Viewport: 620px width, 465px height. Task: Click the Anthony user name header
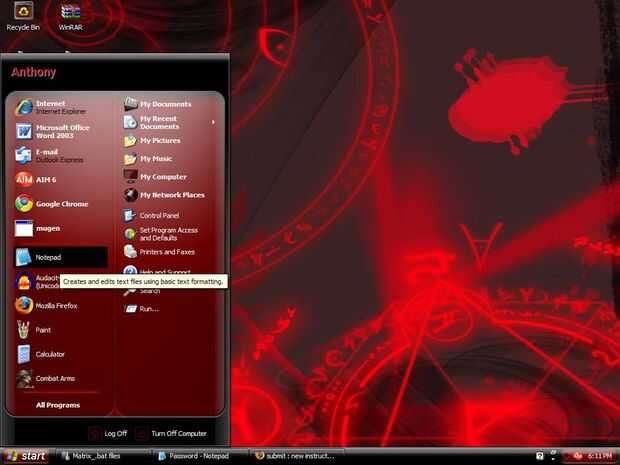34,72
